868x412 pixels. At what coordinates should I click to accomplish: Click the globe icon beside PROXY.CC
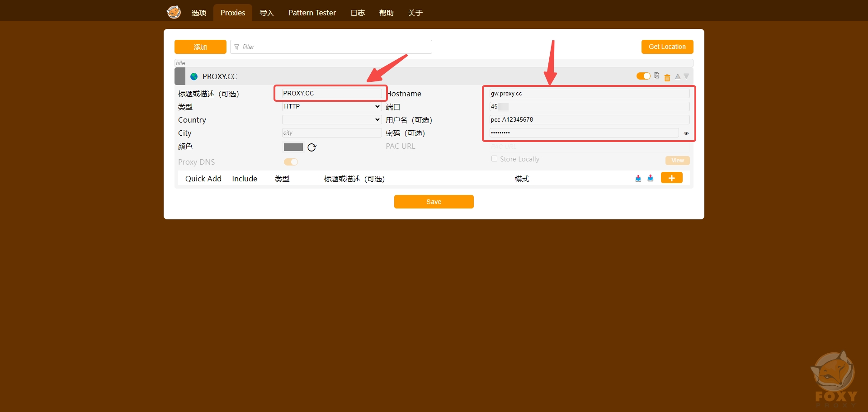(x=194, y=76)
